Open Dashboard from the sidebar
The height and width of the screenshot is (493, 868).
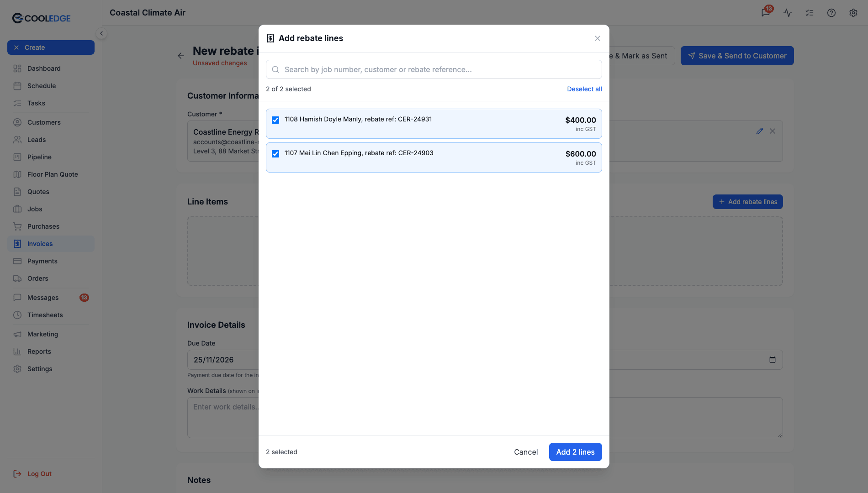pyautogui.click(x=51, y=68)
